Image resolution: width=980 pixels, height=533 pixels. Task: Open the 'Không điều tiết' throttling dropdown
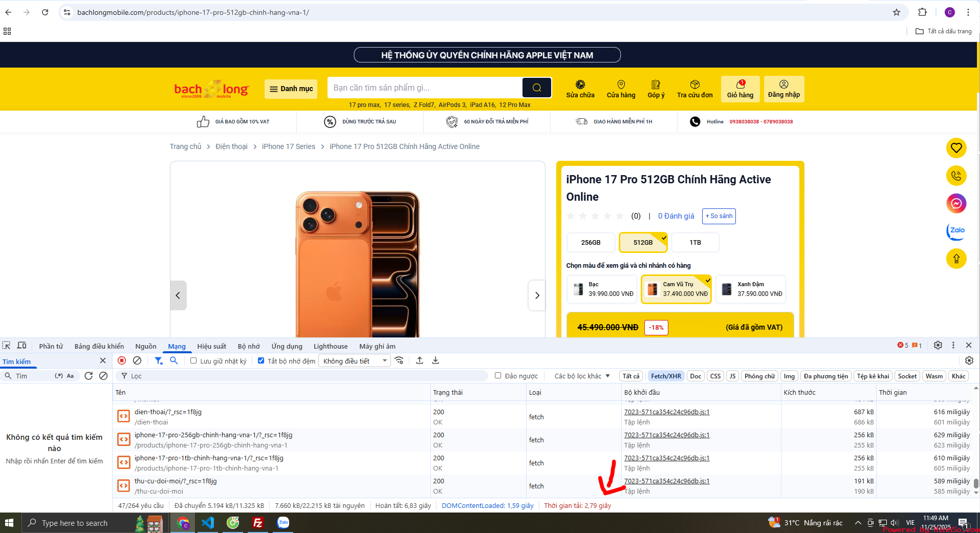point(354,361)
